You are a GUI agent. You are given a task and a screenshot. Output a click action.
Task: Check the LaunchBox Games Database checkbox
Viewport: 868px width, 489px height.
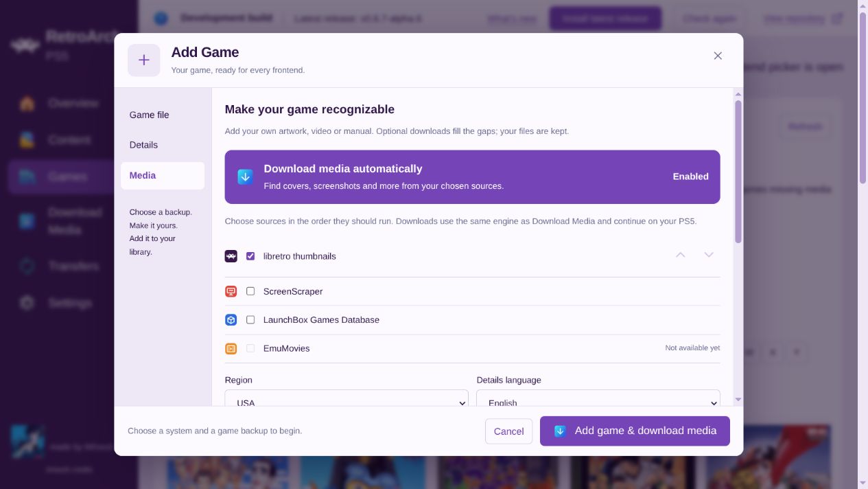(x=250, y=320)
